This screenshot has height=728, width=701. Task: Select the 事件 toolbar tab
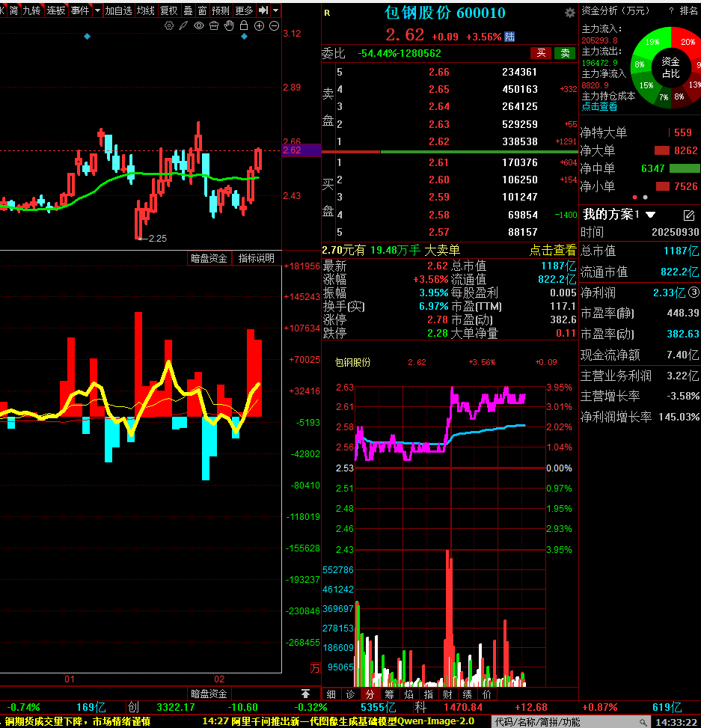coord(80,10)
